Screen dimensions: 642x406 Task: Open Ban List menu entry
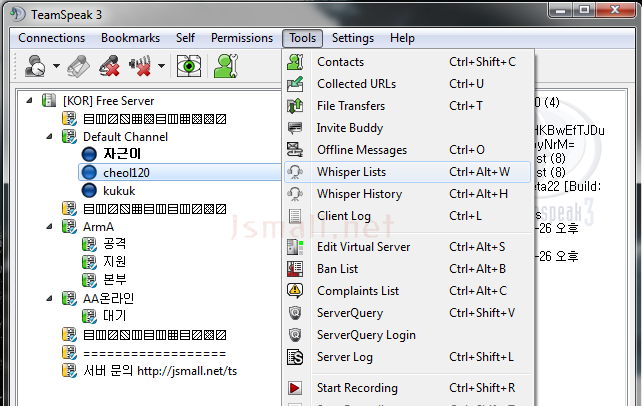(x=407, y=269)
